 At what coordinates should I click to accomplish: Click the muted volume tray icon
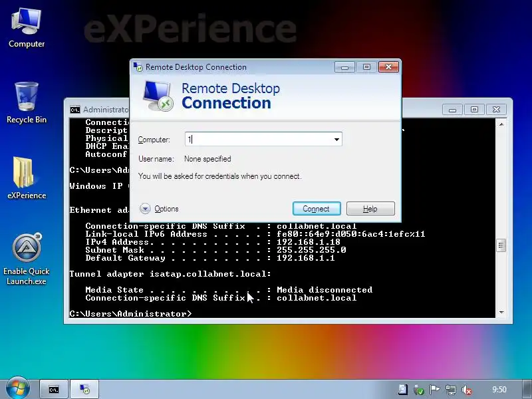coord(467,390)
